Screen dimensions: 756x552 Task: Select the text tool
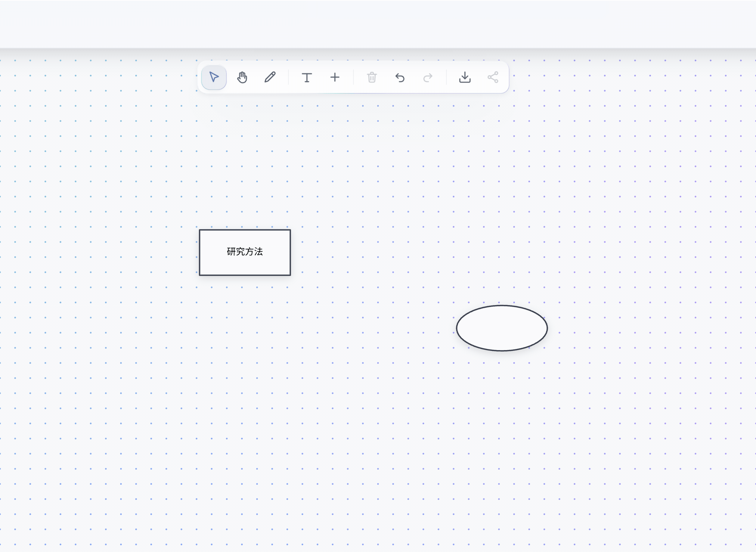(307, 78)
